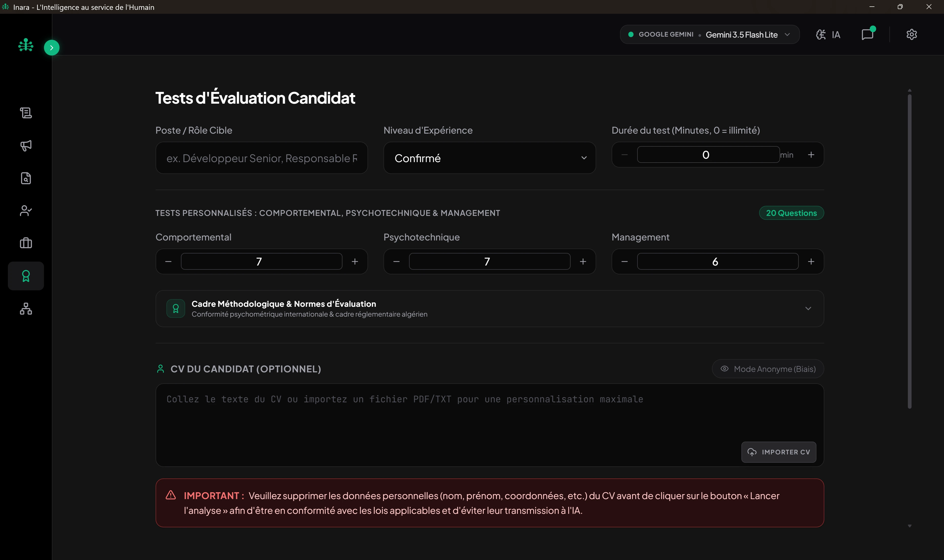Select the award ribbon evaluation icon in the sidebar
The height and width of the screenshot is (560, 944).
(x=26, y=276)
